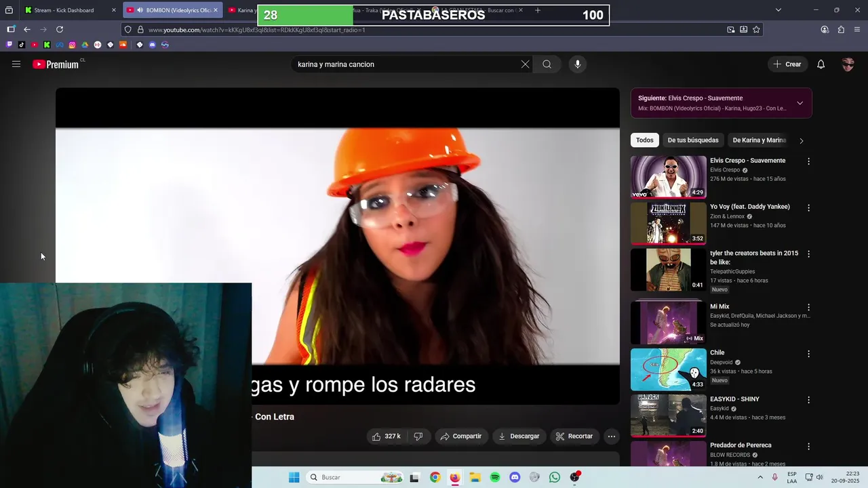Open the account avatar menu

(x=848, y=64)
